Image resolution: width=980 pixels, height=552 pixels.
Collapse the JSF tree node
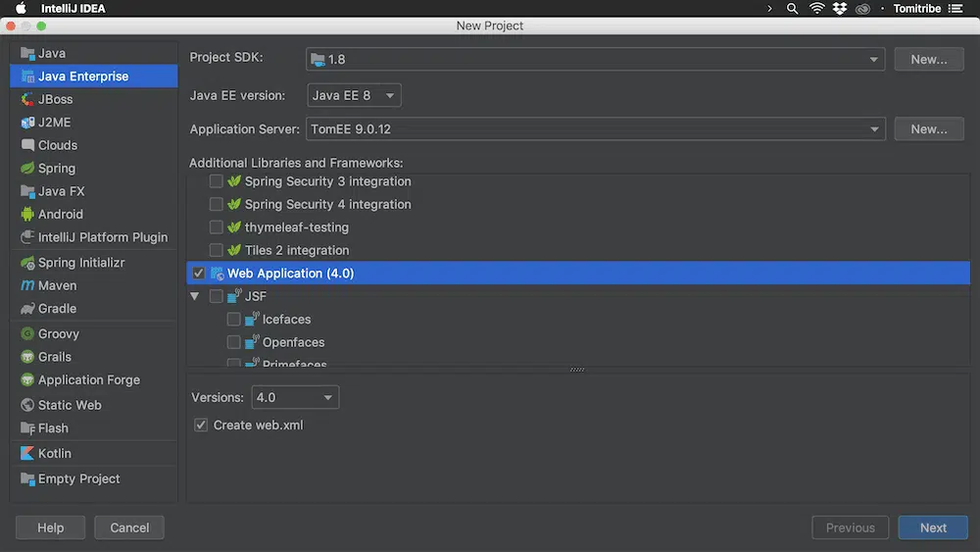tap(195, 296)
